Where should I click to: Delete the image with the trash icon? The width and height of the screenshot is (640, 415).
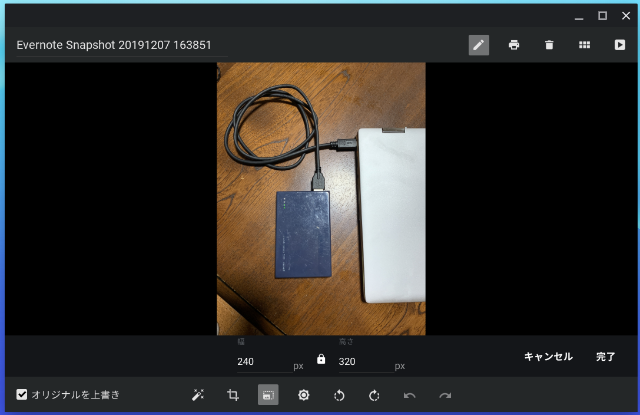pos(549,45)
